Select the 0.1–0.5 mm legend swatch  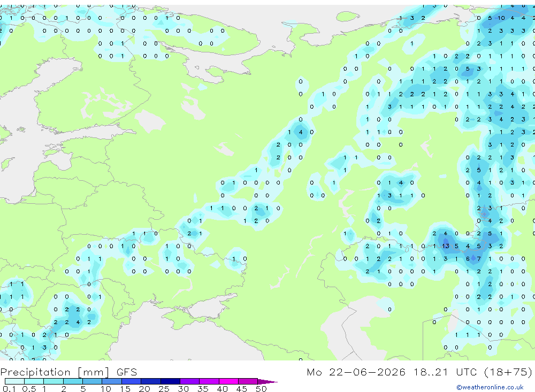(x=14, y=381)
